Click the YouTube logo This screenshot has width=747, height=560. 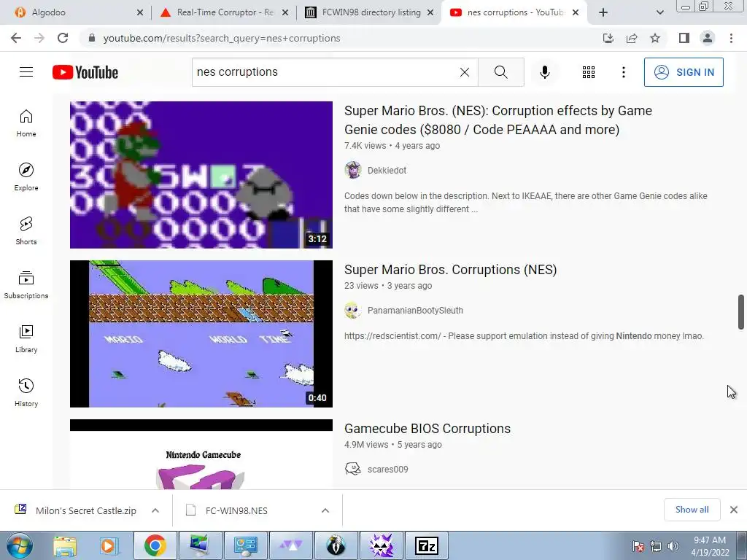tap(85, 72)
